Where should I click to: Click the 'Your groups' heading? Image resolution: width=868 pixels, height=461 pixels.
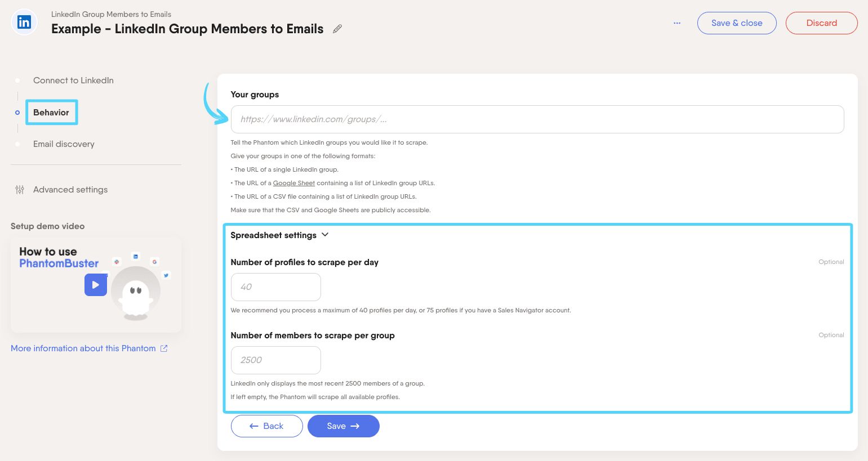coord(255,95)
